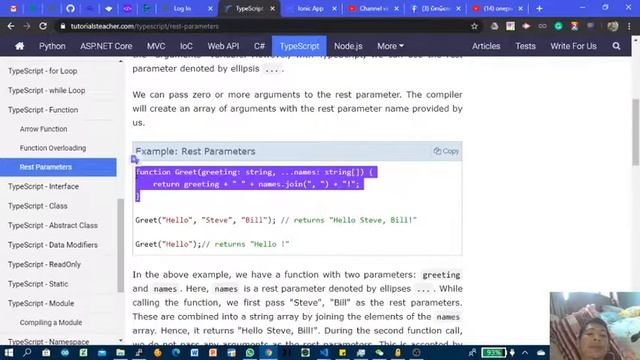The height and width of the screenshot is (360, 640).
Task: Open PowerPoint from the taskbar
Action: [x=213, y=353]
